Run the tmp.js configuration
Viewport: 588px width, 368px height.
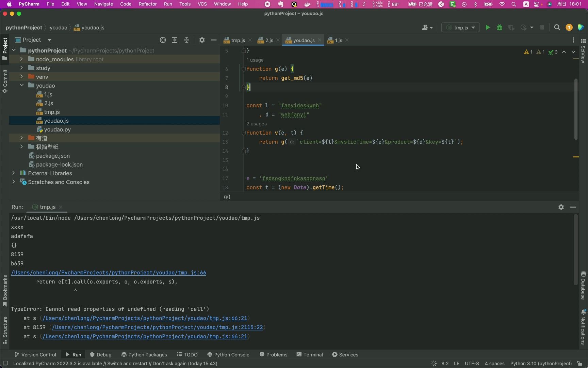coord(488,28)
